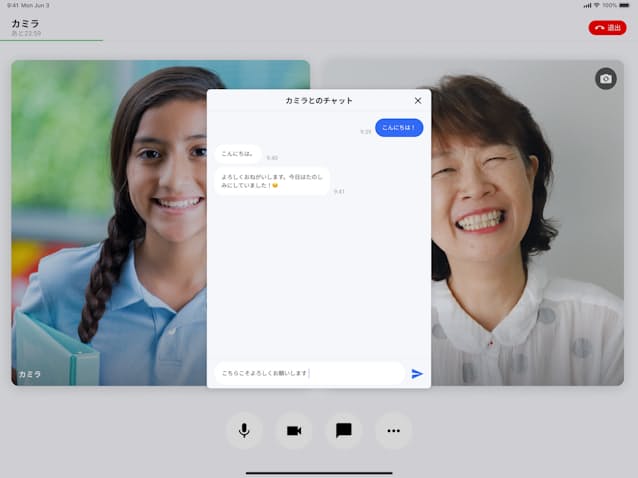638x478 pixels.
Task: Tap the カミラ name label on video
Action: point(30,374)
